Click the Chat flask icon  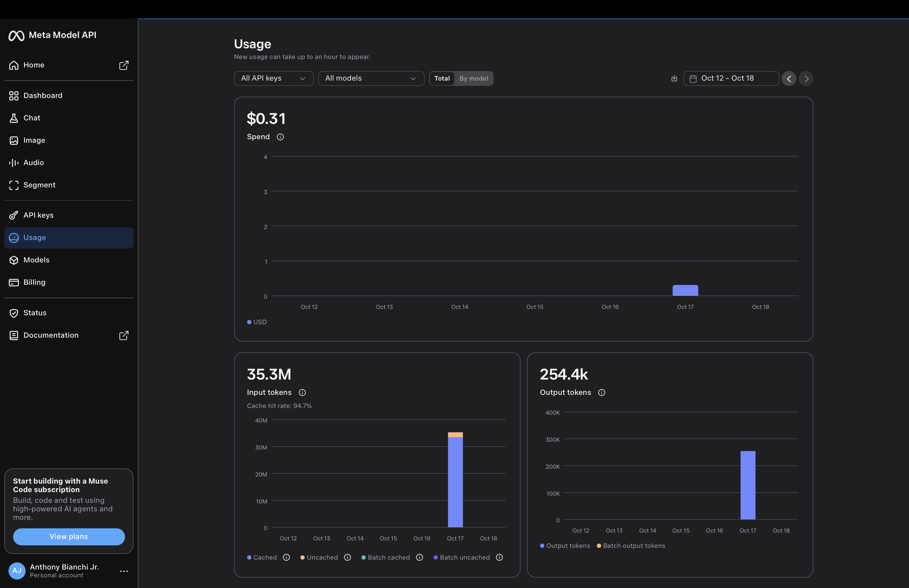(x=14, y=118)
